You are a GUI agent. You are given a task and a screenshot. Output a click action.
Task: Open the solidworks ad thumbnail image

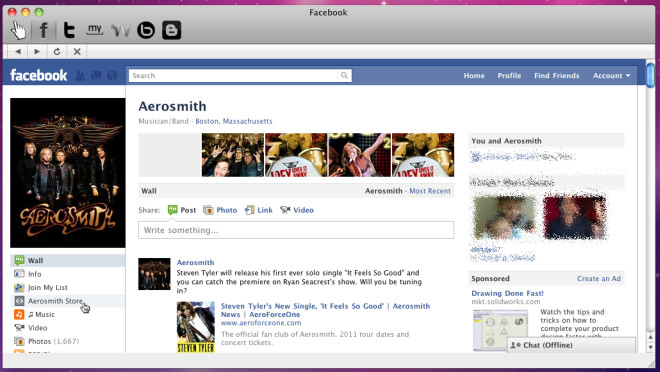pyautogui.click(x=500, y=330)
